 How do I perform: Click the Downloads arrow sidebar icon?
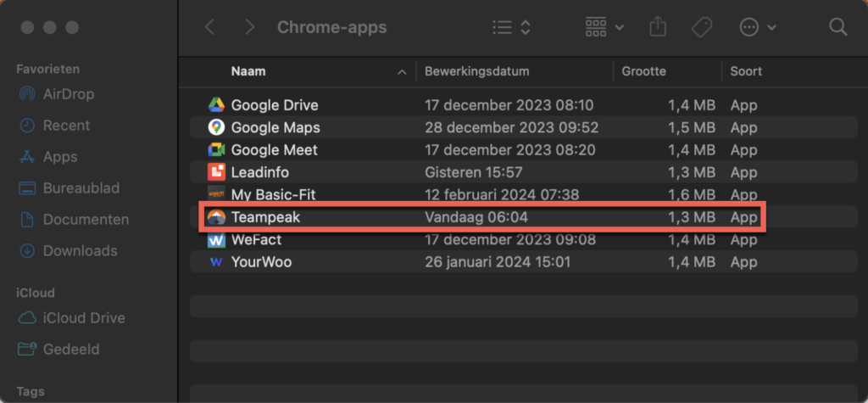coord(26,251)
